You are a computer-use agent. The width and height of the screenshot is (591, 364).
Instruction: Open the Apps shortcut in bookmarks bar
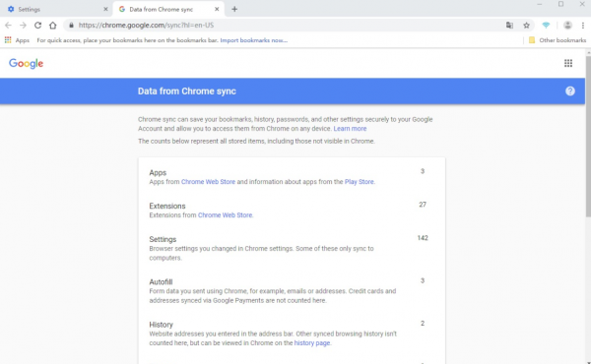click(17, 40)
